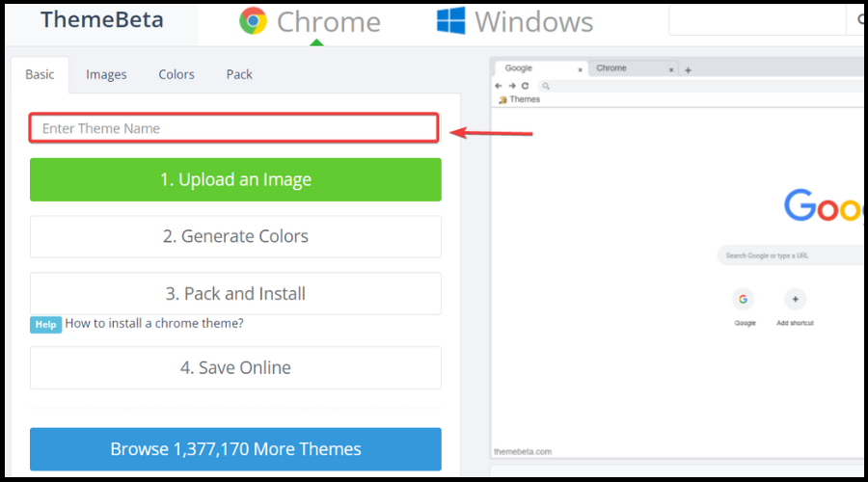Click the Enter Theme Name field
The width and height of the screenshot is (868, 482).
click(234, 128)
